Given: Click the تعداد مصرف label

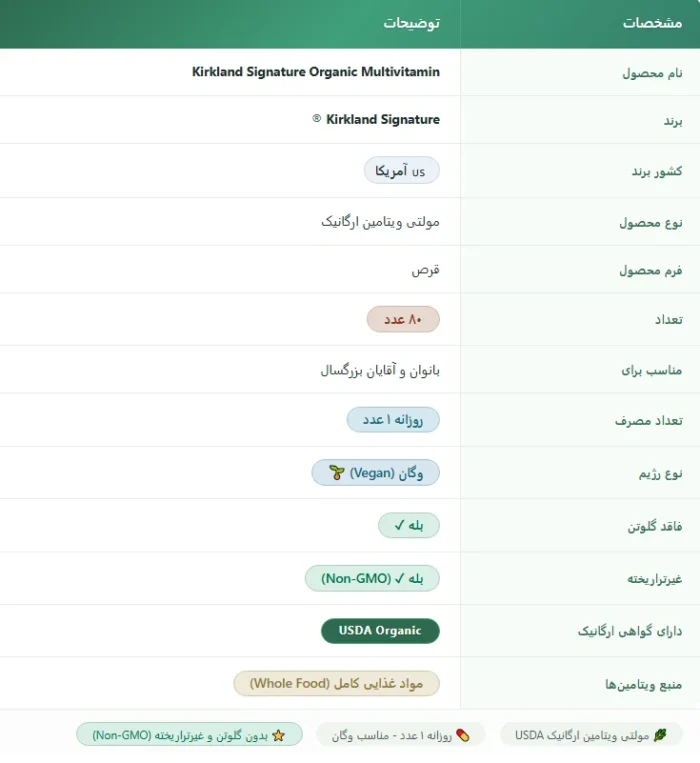Looking at the screenshot, I should (x=648, y=420).
